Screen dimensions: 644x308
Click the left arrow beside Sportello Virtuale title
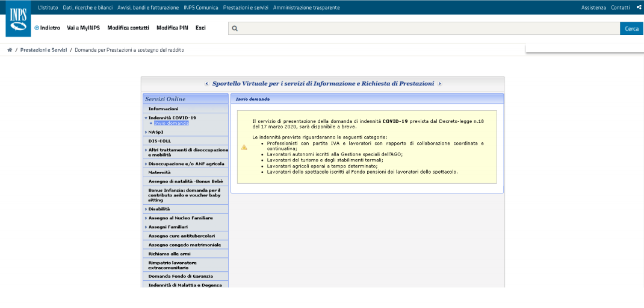click(x=206, y=83)
